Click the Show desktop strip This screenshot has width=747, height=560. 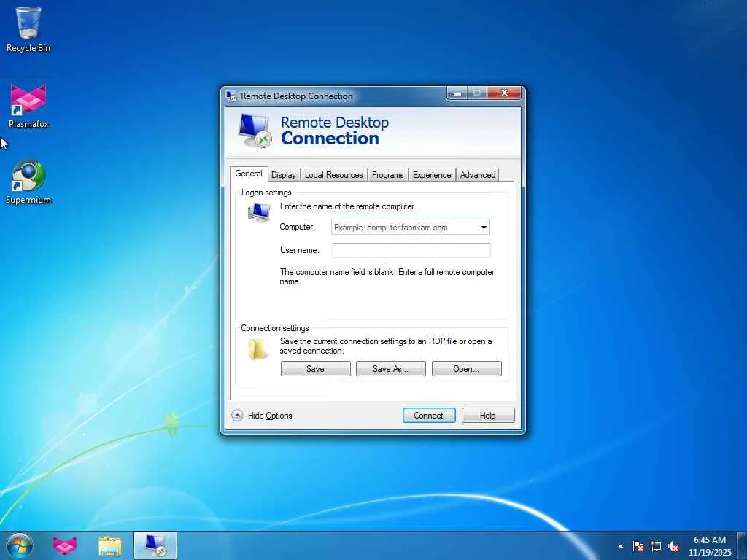[742, 545]
